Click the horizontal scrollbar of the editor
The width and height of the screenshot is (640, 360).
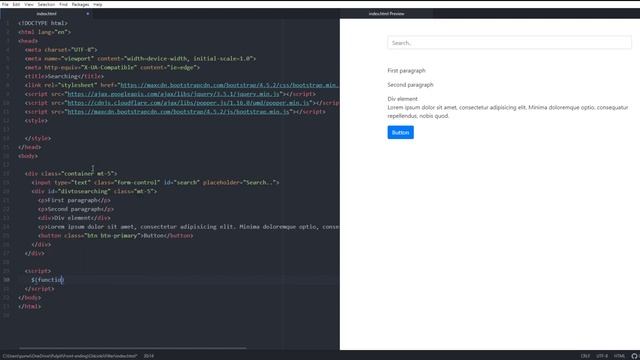pos(133,348)
